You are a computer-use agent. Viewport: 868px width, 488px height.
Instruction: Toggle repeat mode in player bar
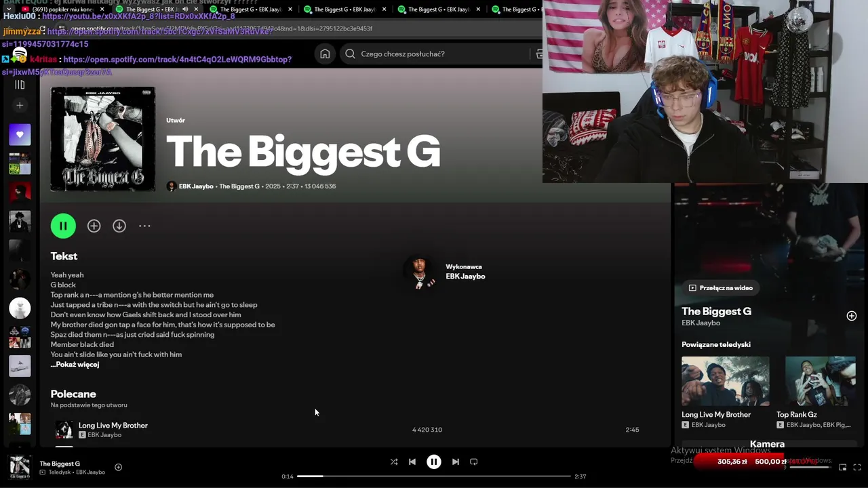tap(474, 462)
